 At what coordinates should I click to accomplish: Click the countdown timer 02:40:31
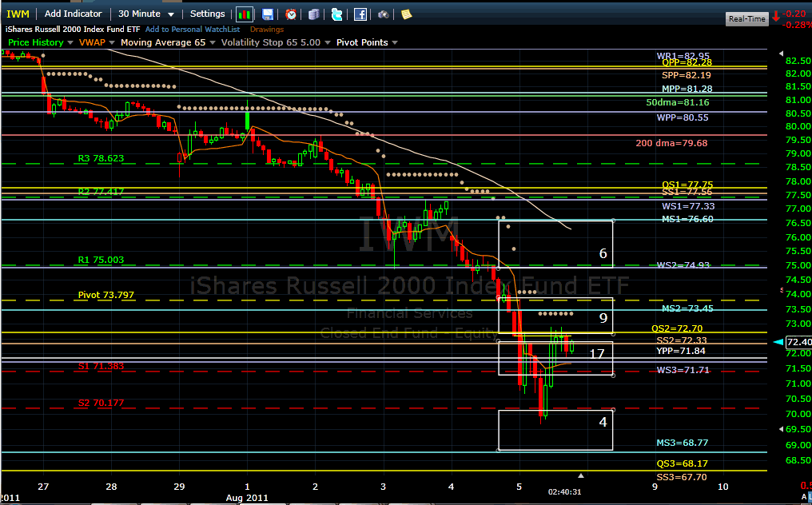(x=564, y=491)
